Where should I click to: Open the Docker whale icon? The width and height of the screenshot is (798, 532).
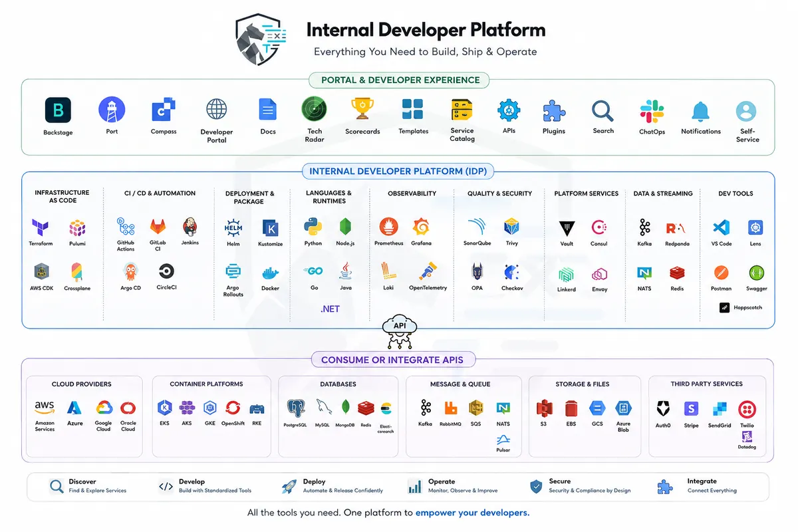[270, 273]
